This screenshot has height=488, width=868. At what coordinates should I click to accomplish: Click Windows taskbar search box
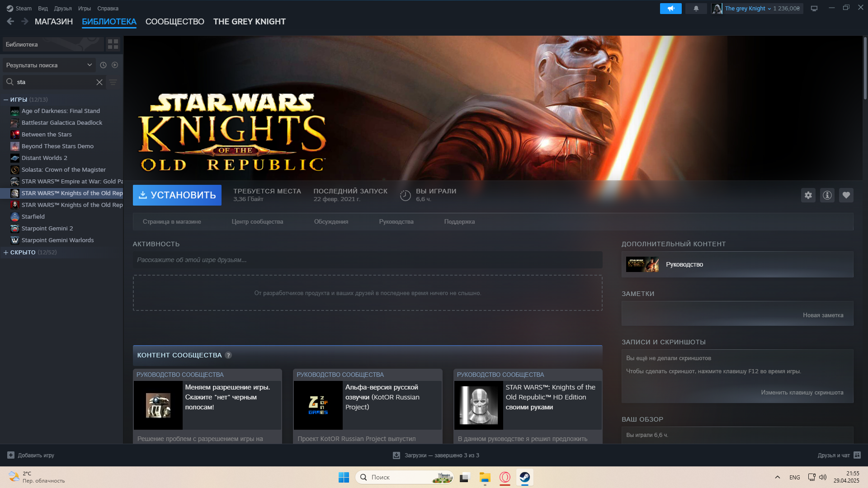point(405,477)
